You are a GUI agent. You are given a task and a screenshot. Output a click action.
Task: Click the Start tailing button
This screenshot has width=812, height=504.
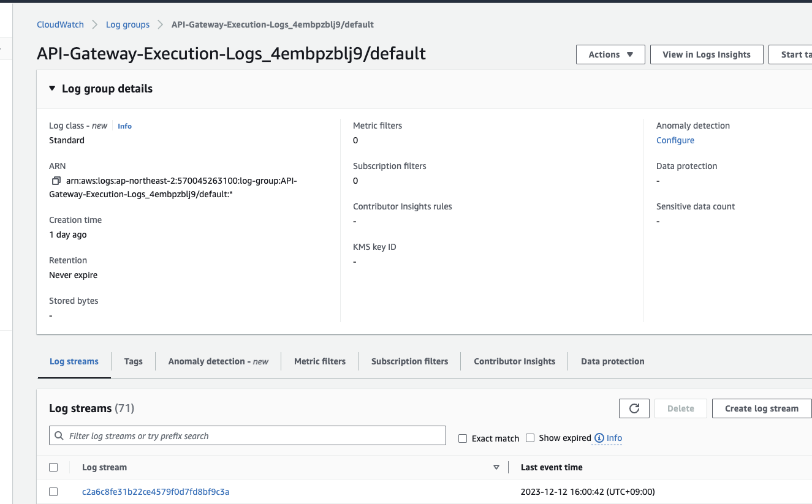tap(791, 55)
